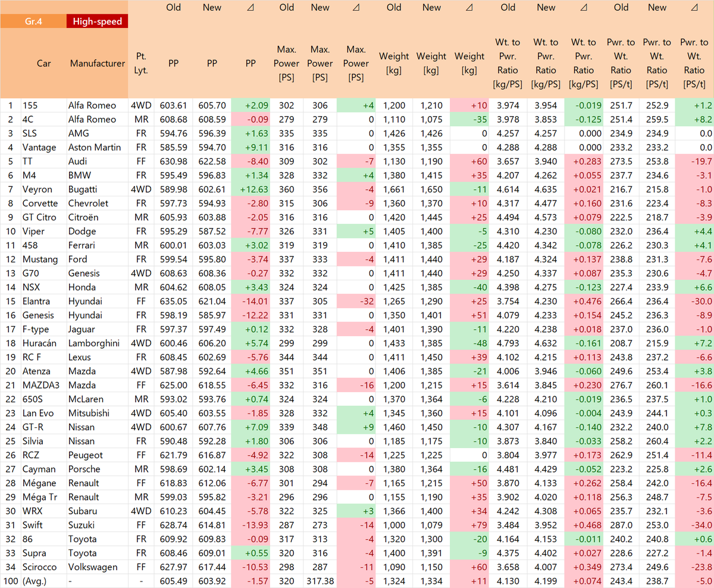Select the 'Lan Evo' car cell

[44, 413]
